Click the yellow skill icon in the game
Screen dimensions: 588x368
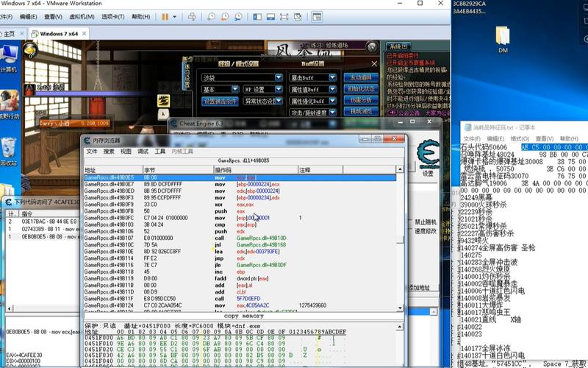(x=163, y=100)
